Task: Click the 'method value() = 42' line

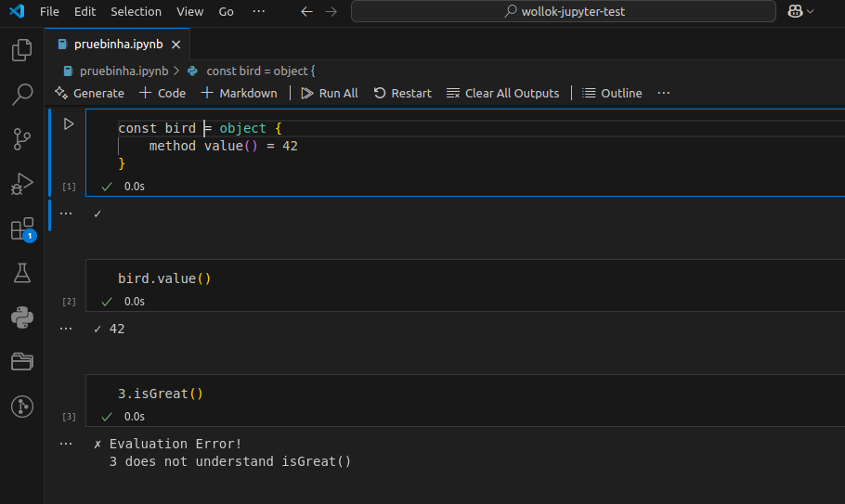Action: coord(223,146)
